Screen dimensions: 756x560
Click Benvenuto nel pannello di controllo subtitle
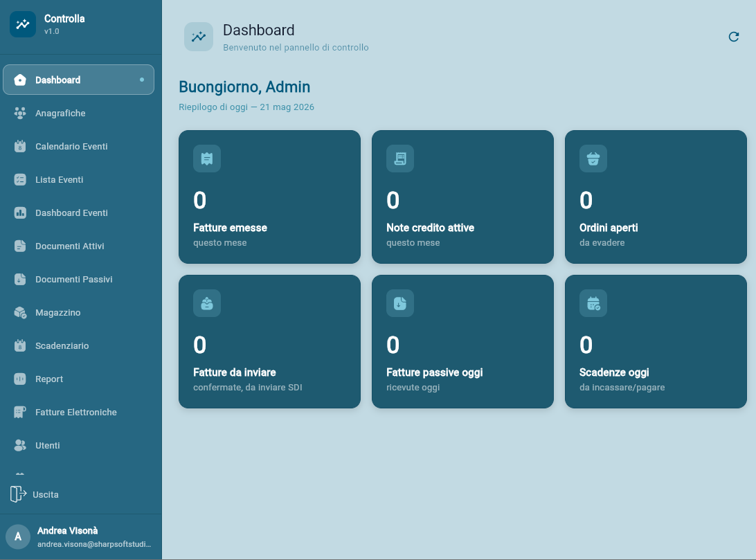[x=296, y=48]
